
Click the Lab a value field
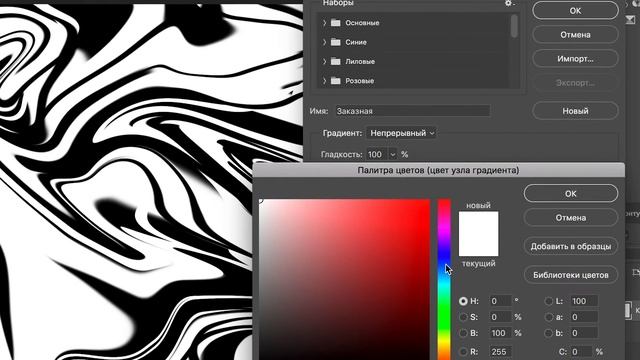pyautogui.click(x=584, y=317)
